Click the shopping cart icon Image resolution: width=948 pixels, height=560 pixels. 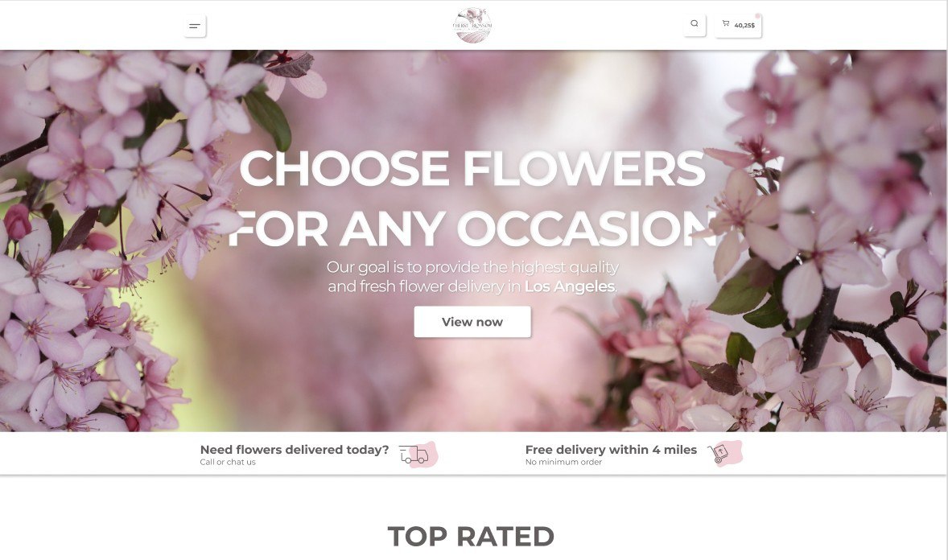coord(726,23)
